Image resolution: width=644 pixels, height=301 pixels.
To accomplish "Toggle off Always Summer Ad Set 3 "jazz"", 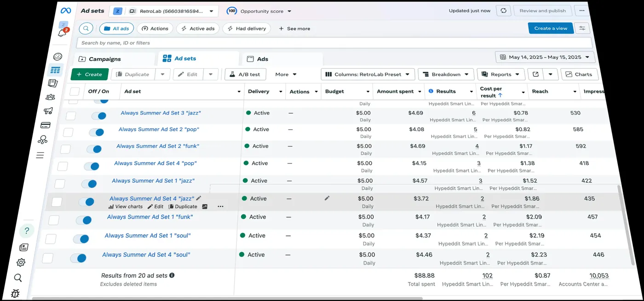I will click(x=99, y=116).
